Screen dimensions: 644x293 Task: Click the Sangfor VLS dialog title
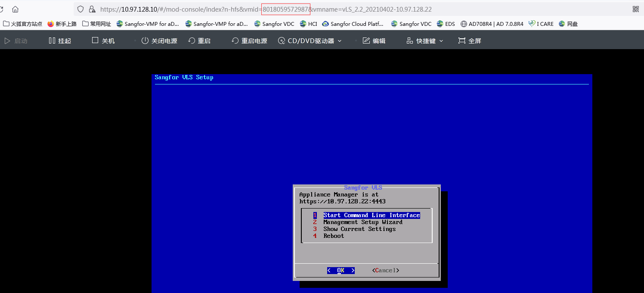pyautogui.click(x=363, y=187)
